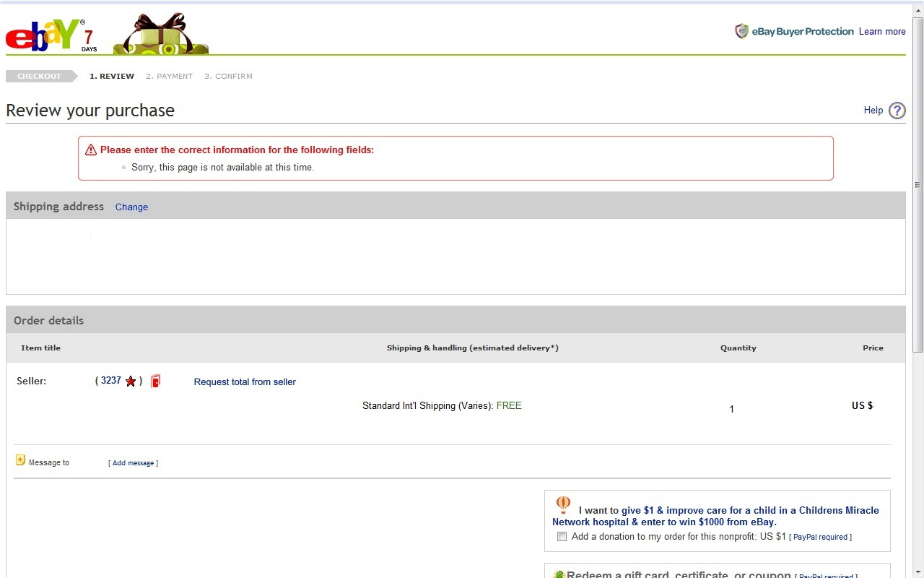The width and height of the screenshot is (924, 578).
Task: Select the 2. PAYMENT step
Action: (x=169, y=77)
